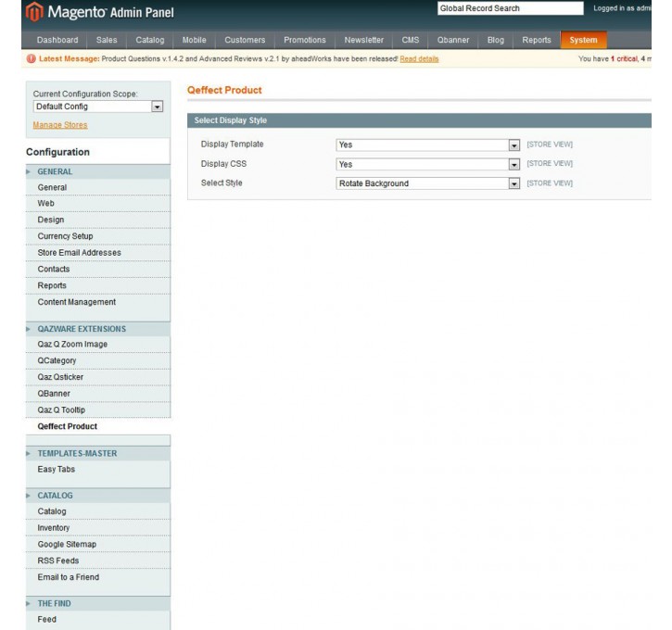This screenshot has height=630, width=672.
Task: Click the Read details link
Action: (419, 58)
